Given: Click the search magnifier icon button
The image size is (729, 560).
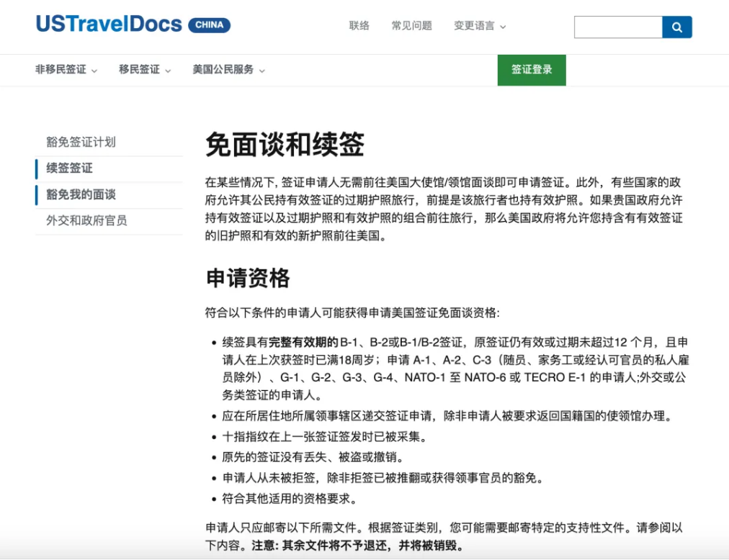Looking at the screenshot, I should [676, 27].
